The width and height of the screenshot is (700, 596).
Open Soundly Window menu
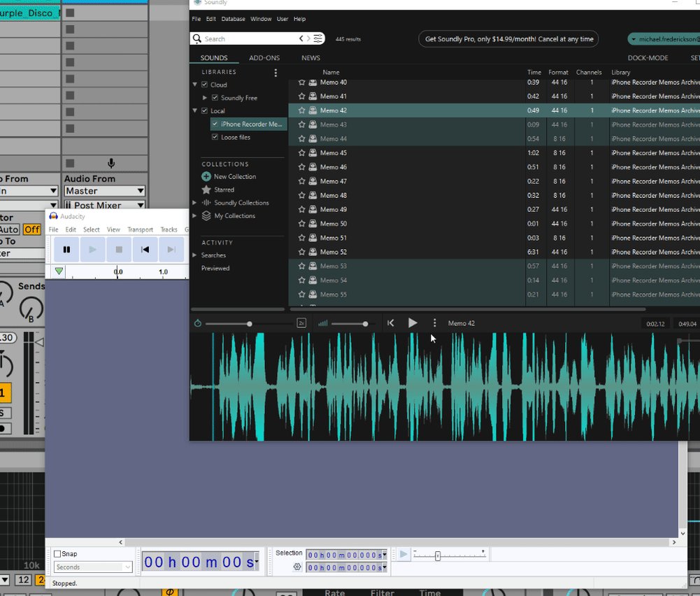261,19
